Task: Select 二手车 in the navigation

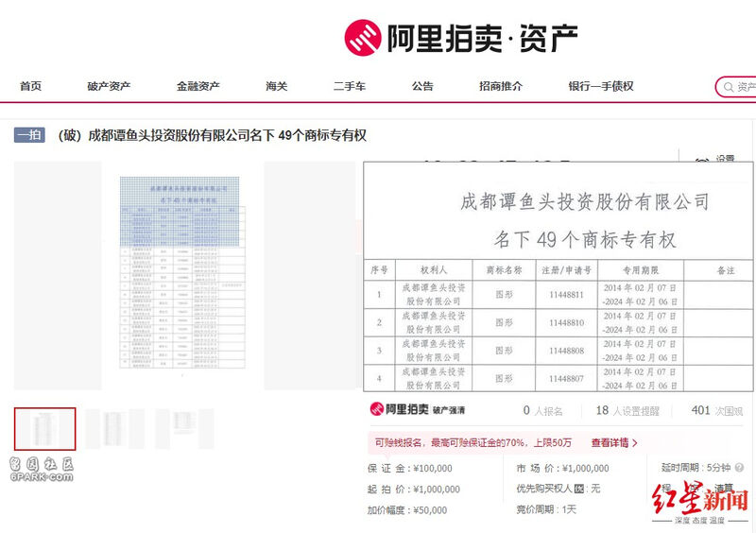Action: (x=350, y=86)
